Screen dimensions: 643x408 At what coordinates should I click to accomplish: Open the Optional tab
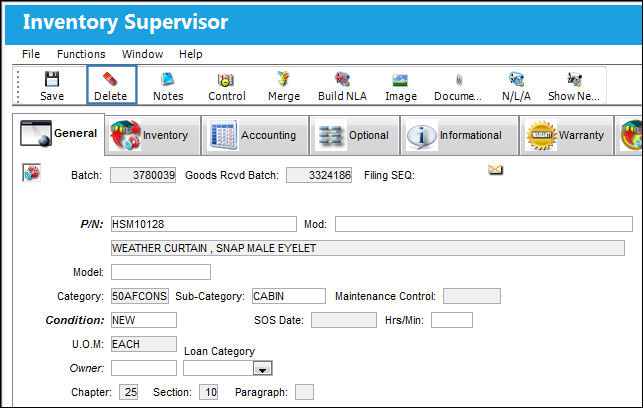coord(354,135)
